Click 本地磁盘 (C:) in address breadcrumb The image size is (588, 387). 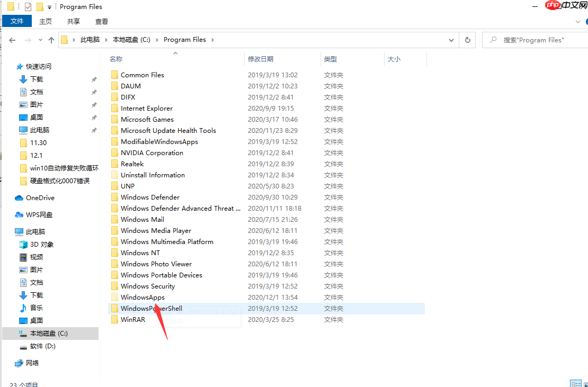coord(131,40)
